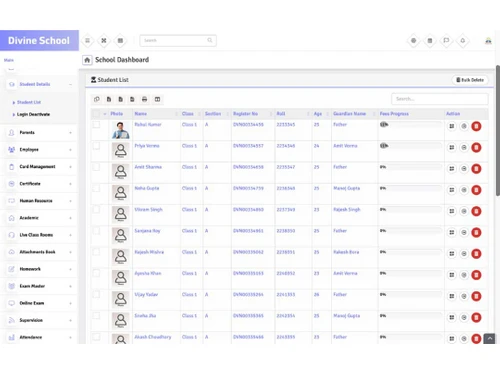Open the grid apps icon beside fullscreen
The height and width of the screenshot is (375, 500).
click(x=120, y=41)
